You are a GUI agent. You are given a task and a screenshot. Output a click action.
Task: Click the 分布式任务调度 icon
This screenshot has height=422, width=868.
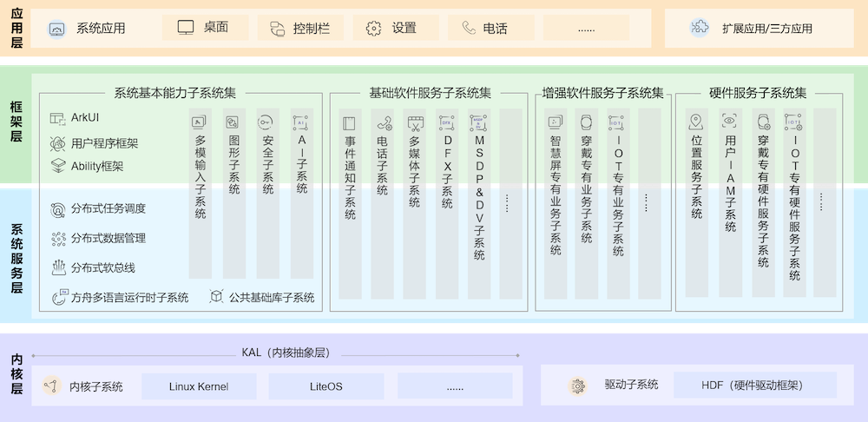point(58,209)
